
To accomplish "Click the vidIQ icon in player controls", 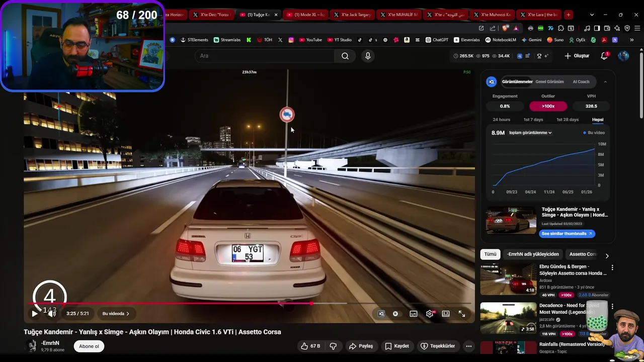I will (381, 314).
